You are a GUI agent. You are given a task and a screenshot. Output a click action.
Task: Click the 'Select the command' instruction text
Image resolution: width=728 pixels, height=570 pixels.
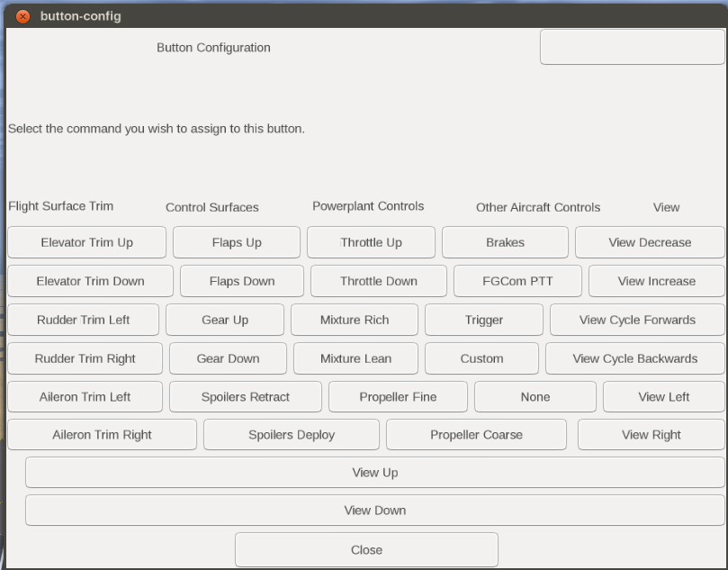tap(157, 129)
